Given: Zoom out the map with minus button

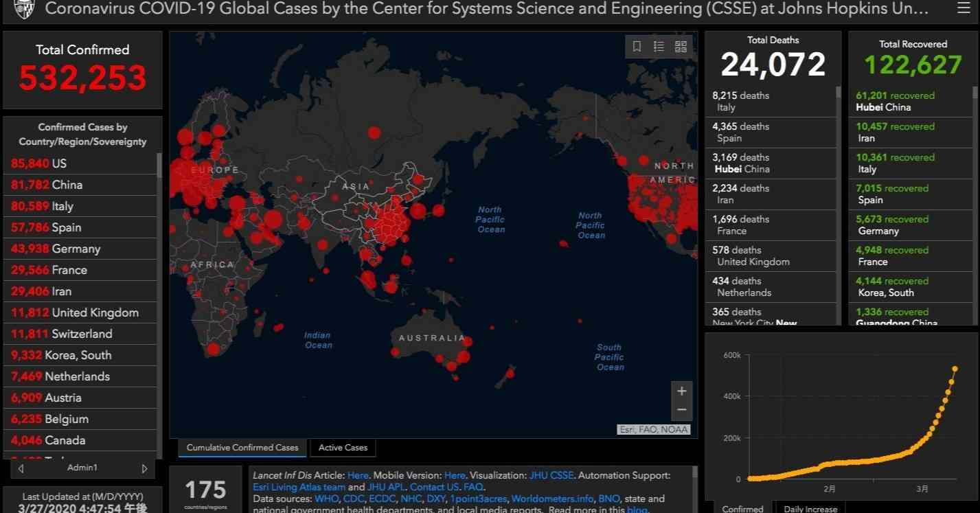Looking at the screenshot, I should coord(681,410).
